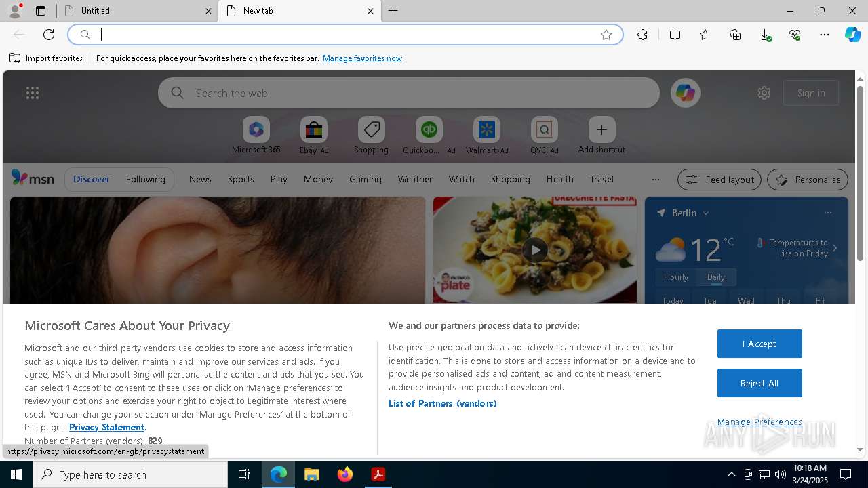Open the profile icon in title bar
The width and height of the screenshot is (868, 488).
(x=15, y=11)
